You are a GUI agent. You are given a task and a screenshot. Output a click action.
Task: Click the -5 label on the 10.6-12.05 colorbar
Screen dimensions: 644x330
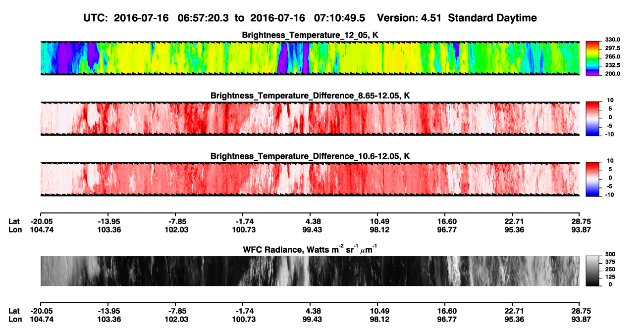click(610, 187)
